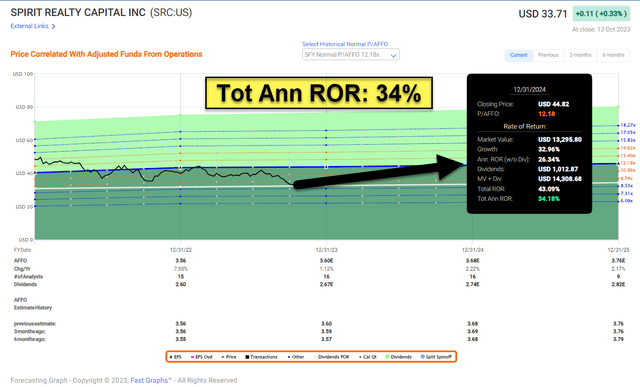Click the Price Correlated With Adjusted Funds heading
Image resolution: width=640 pixels, height=387 pixels.
point(107,54)
